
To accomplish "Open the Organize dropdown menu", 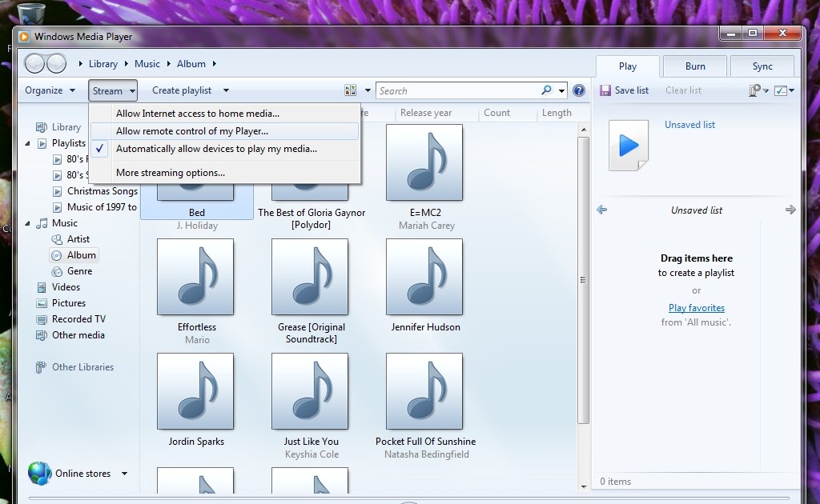I will pyautogui.click(x=50, y=90).
